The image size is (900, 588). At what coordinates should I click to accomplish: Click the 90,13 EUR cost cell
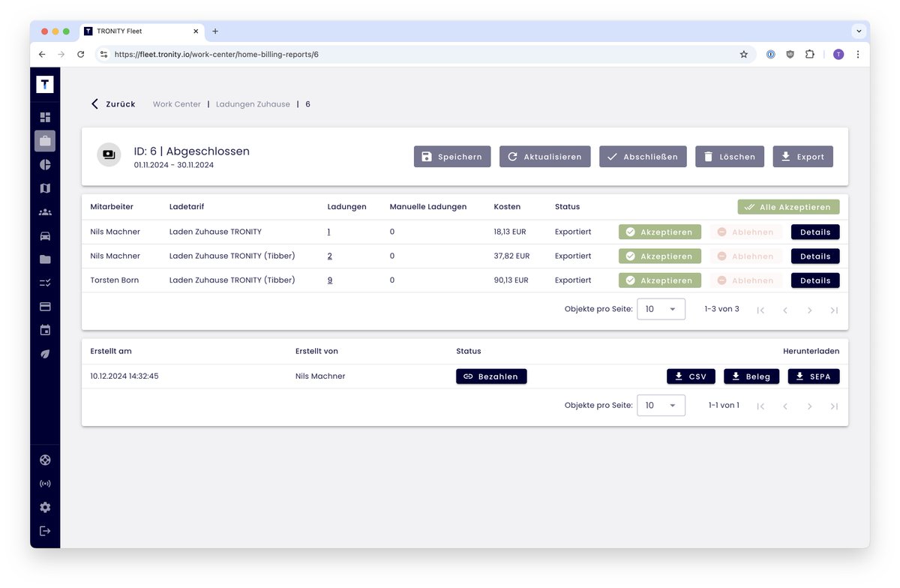511,280
